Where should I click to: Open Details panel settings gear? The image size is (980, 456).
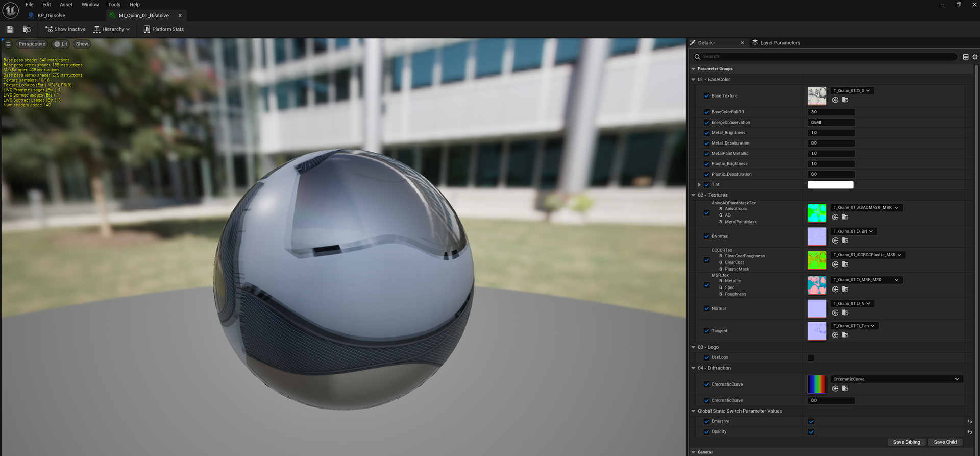point(975,57)
